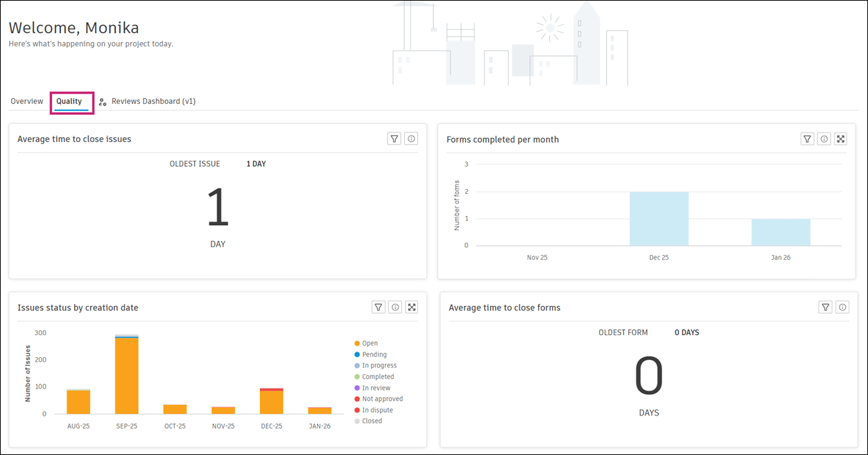Toggle In progress status in legend
This screenshot has height=455, width=868.
(375, 366)
